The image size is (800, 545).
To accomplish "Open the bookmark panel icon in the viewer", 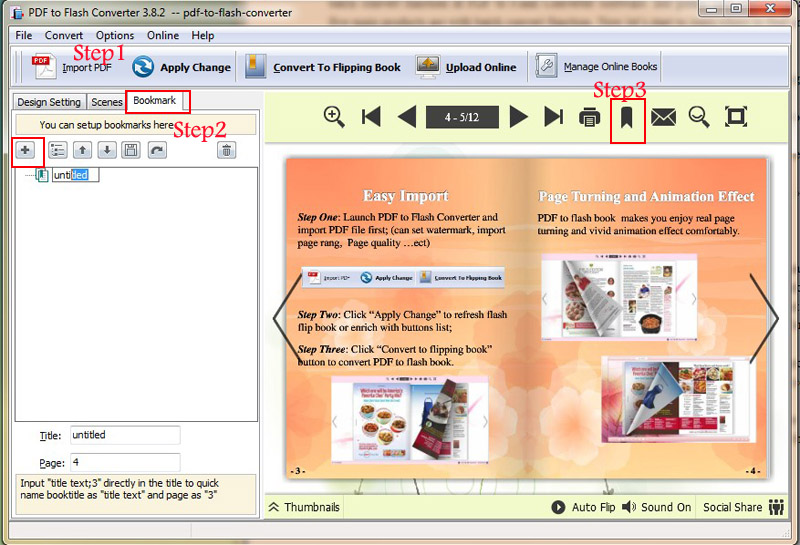I will (x=627, y=118).
